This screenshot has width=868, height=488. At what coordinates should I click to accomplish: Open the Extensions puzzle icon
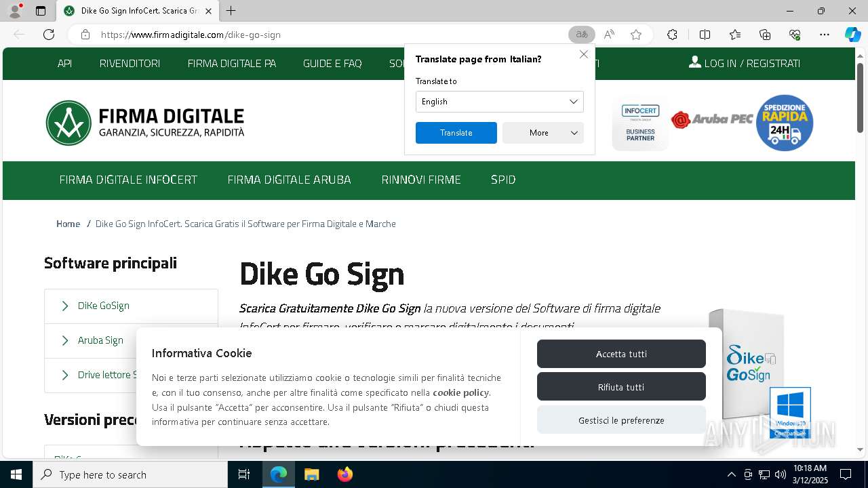click(672, 35)
